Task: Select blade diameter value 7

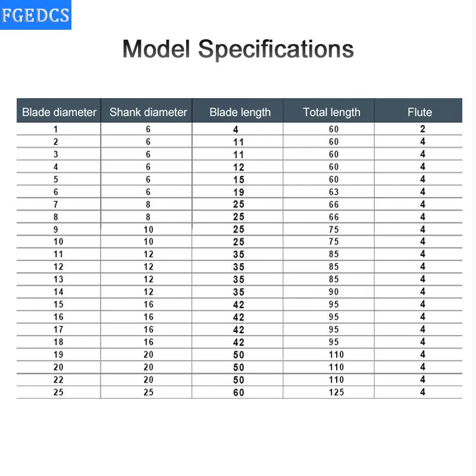Action: [x=56, y=205]
